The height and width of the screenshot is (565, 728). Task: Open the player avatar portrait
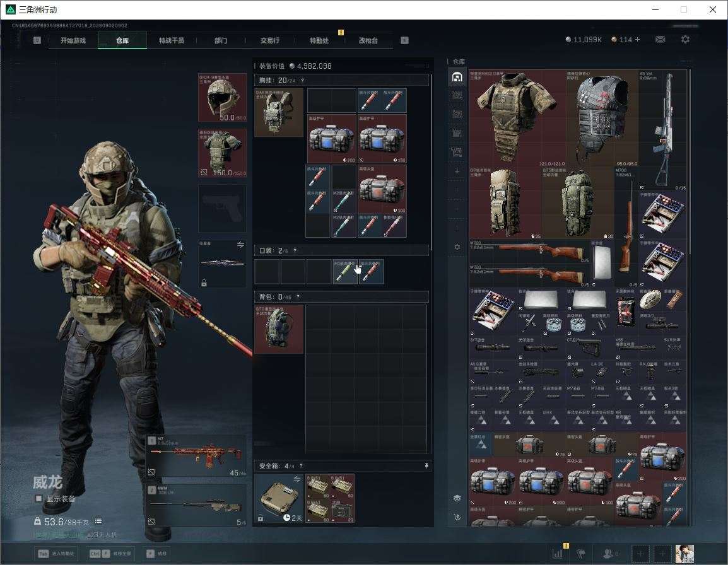tap(685, 554)
